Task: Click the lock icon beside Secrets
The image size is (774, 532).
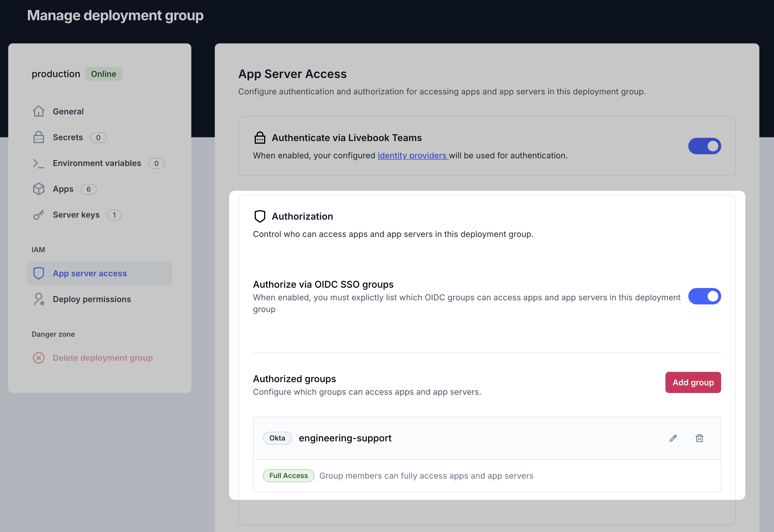Action: point(39,137)
